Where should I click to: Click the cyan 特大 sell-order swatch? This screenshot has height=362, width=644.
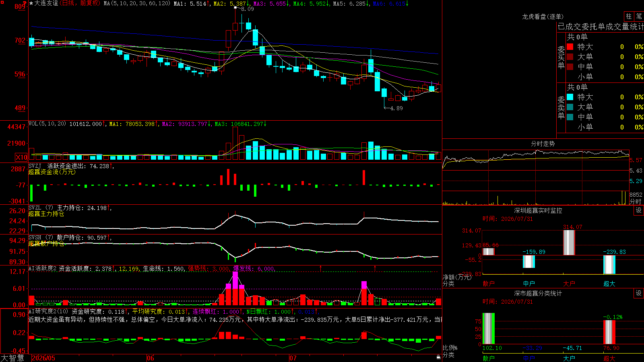click(570, 97)
